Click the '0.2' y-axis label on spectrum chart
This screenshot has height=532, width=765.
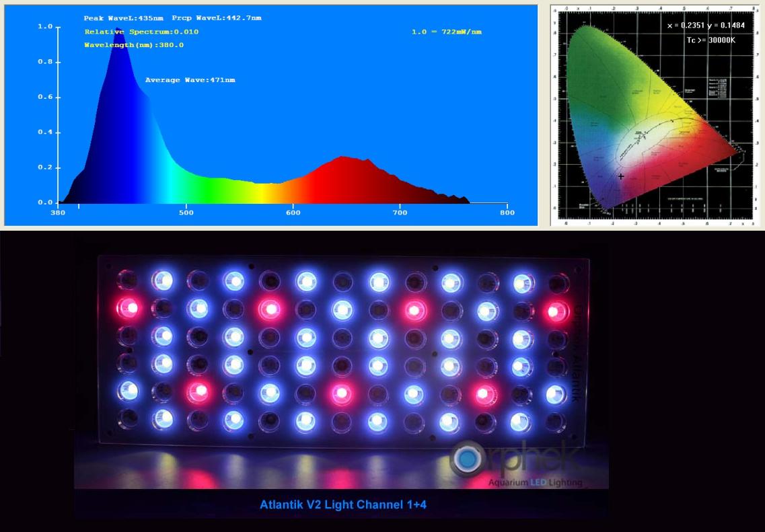point(45,167)
